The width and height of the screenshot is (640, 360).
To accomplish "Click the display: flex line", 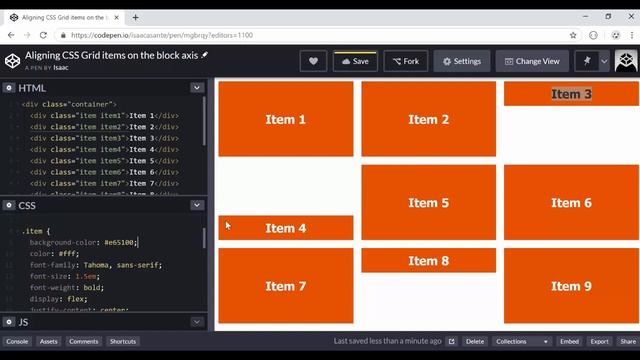I will [x=58, y=299].
